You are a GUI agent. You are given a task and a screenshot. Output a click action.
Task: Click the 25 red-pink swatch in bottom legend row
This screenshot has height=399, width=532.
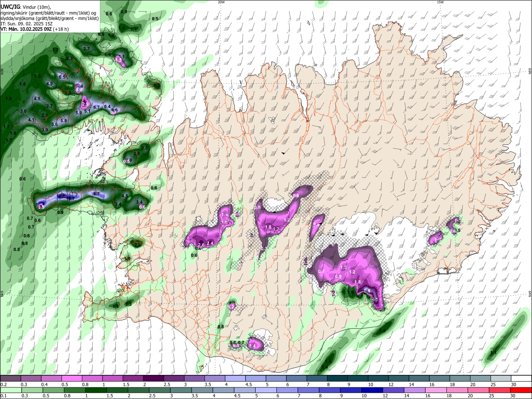[x=500, y=390]
